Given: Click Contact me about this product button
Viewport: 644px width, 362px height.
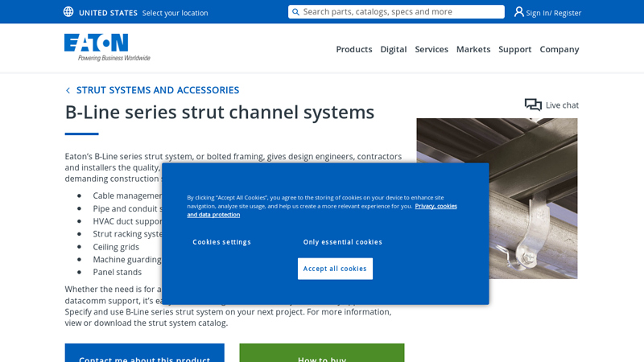Looking at the screenshot, I should pos(145,353).
